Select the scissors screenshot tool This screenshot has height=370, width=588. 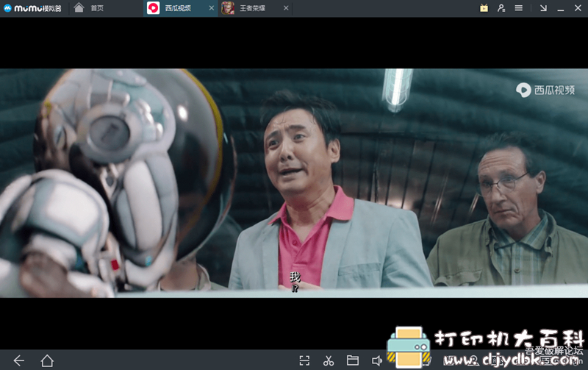pos(329,360)
